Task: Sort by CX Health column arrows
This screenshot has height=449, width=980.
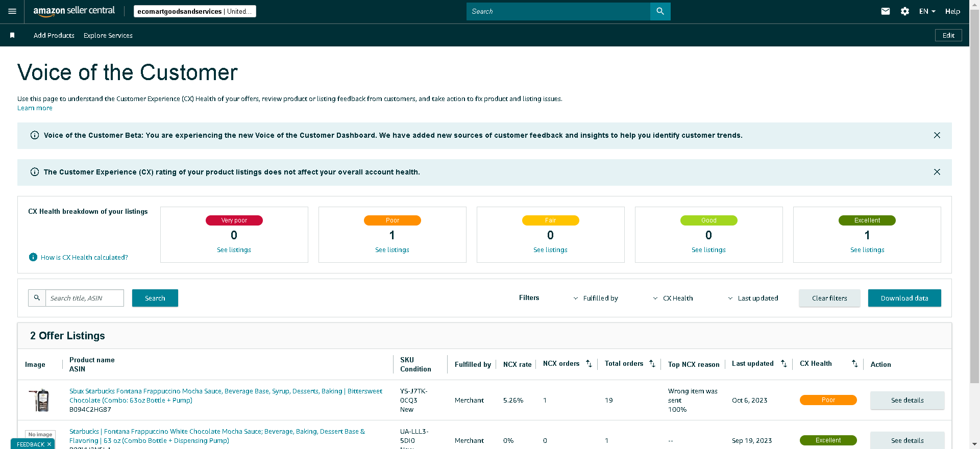Action: [855, 364]
